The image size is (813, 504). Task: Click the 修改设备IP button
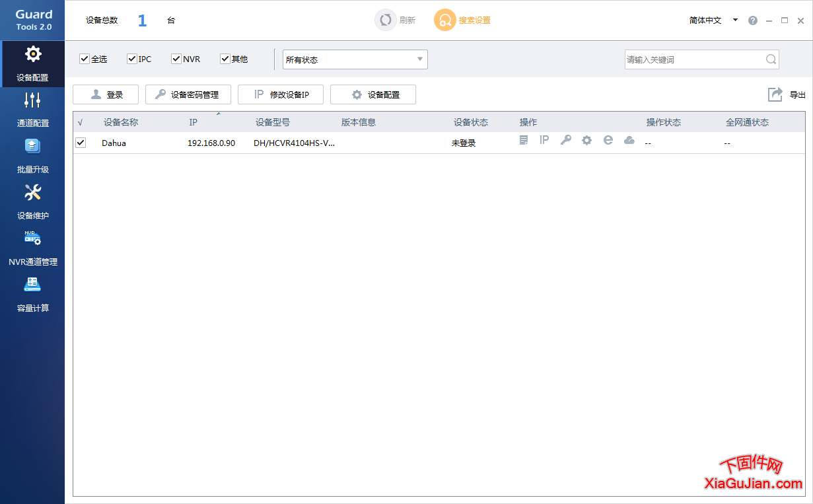(x=281, y=94)
